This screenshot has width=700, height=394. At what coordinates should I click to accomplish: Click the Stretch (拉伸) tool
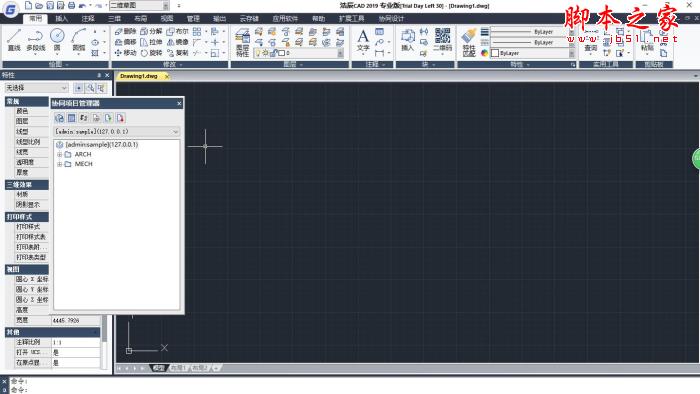click(x=151, y=42)
